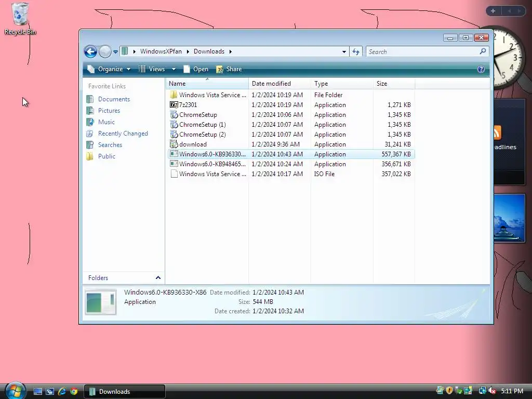Expand the arrow after Downloads breadcrumb
Image resolution: width=532 pixels, height=399 pixels.
[230, 51]
